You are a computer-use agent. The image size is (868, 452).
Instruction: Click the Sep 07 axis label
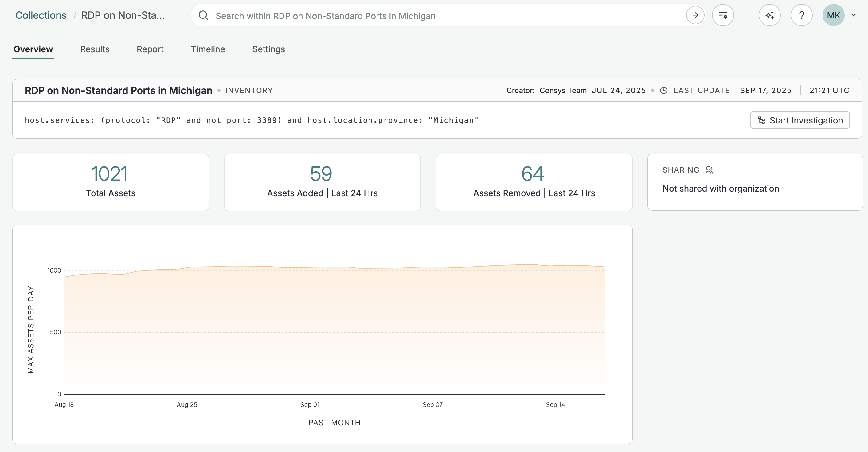coord(433,405)
